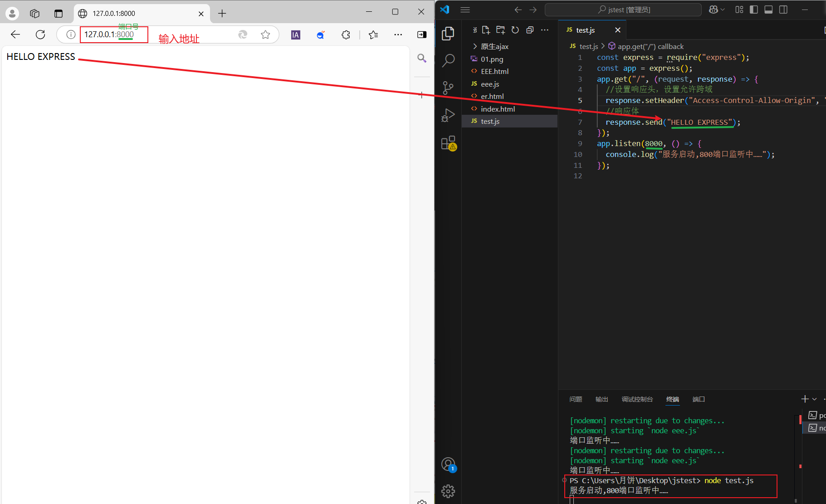Image resolution: width=826 pixels, height=504 pixels.
Task: Collapse all folders in Explorer
Action: [x=530, y=30]
